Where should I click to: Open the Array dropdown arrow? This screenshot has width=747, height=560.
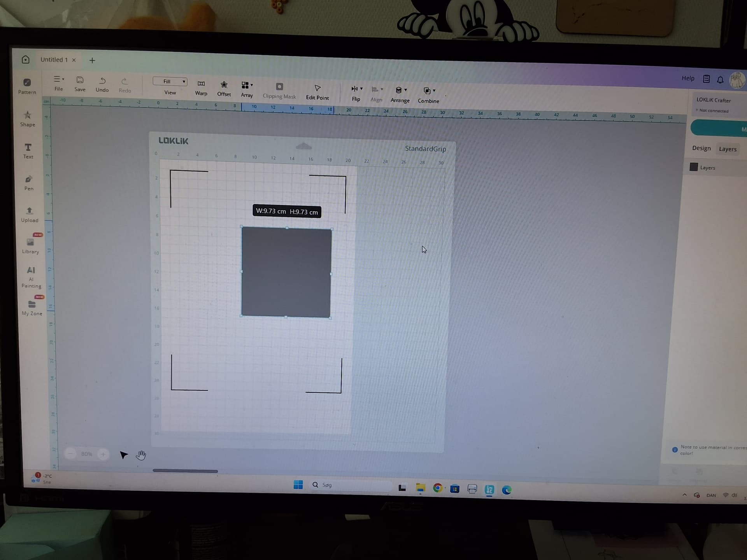point(252,85)
